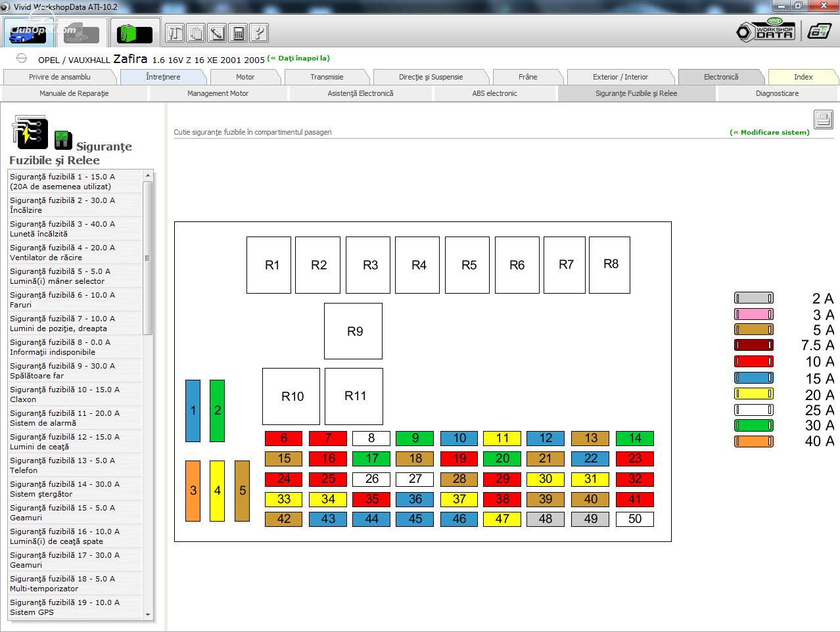Open the help question mark icon
Viewport: 840px width, 632px height.
point(259,33)
